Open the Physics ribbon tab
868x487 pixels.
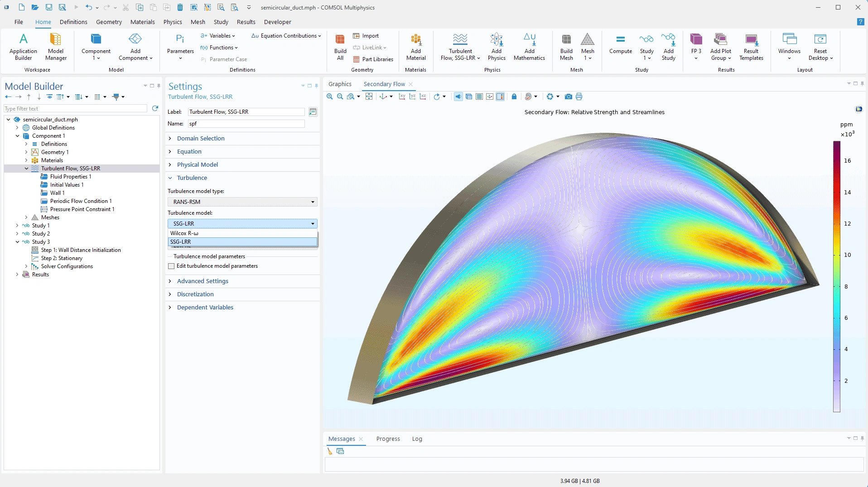[173, 22]
